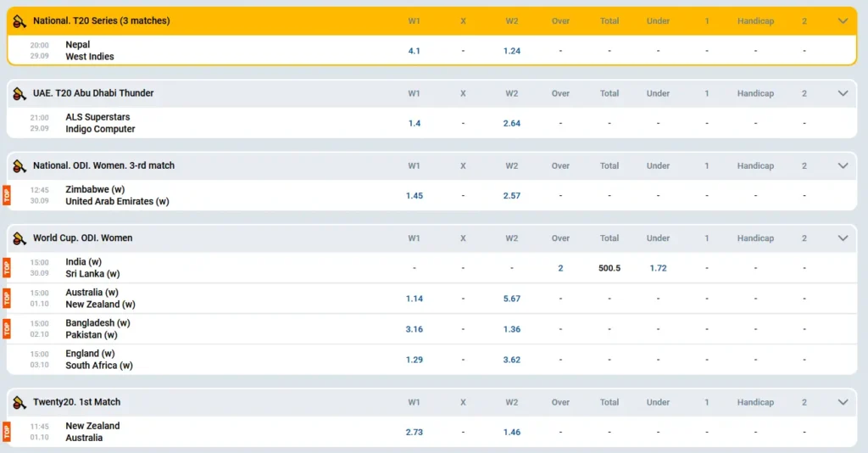Collapse the National T20 Series section
Image resolution: width=868 pixels, height=453 pixels.
coord(843,21)
